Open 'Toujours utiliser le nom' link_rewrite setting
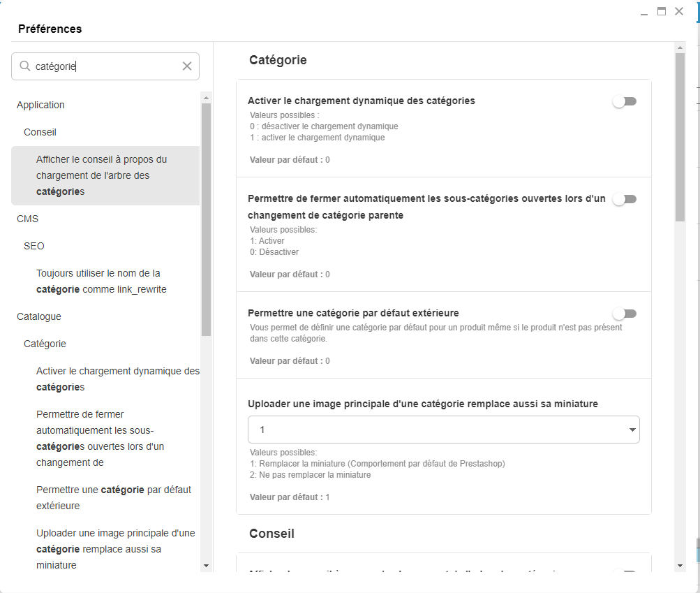Screen dimensions: 700x593 [101, 281]
